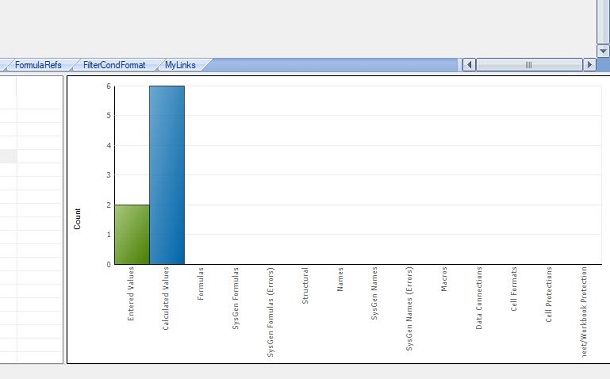610x379 pixels.
Task: Switch to the FormulaRefs sheet tab
Action: [x=38, y=65]
